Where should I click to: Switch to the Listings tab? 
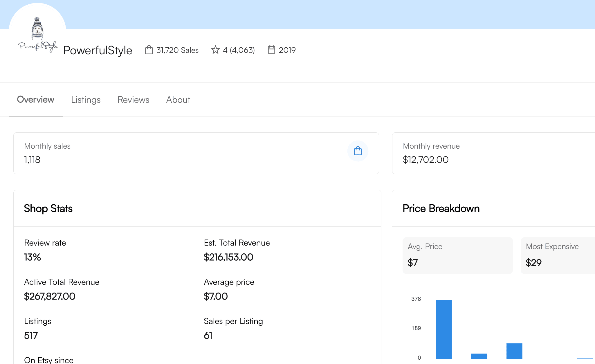coord(86,100)
